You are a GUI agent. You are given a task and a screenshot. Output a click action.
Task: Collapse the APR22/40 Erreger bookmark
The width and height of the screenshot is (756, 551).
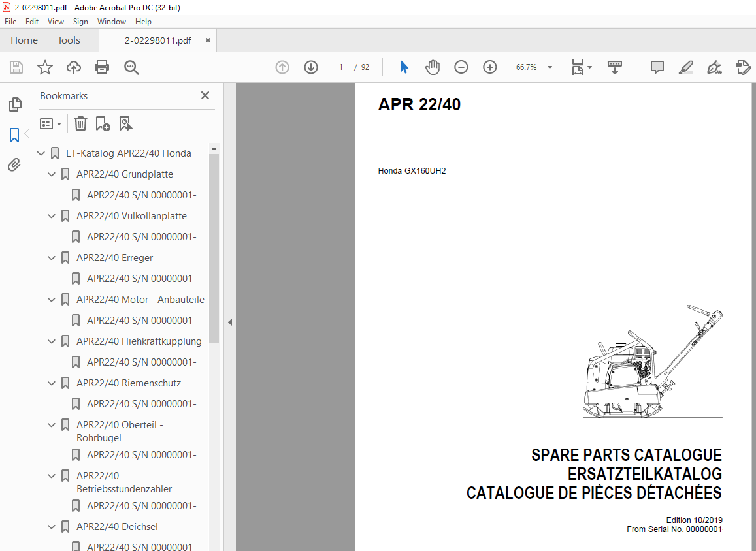(x=52, y=258)
